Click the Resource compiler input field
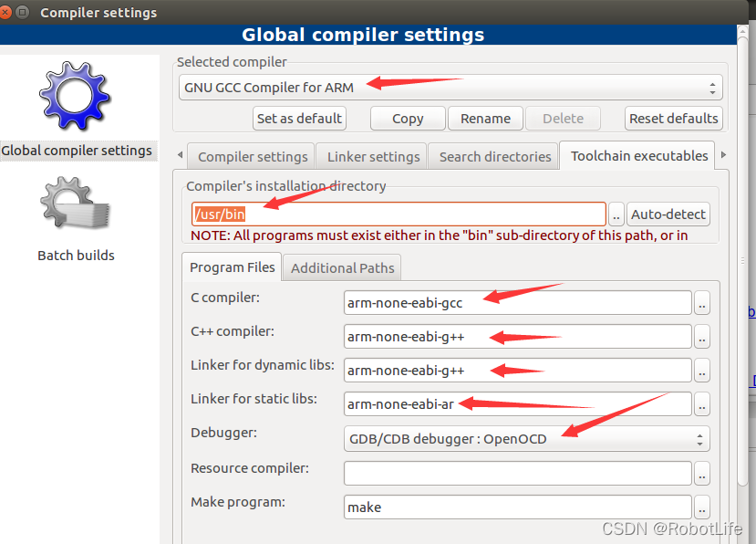Viewport: 756px width, 544px height. click(x=518, y=473)
